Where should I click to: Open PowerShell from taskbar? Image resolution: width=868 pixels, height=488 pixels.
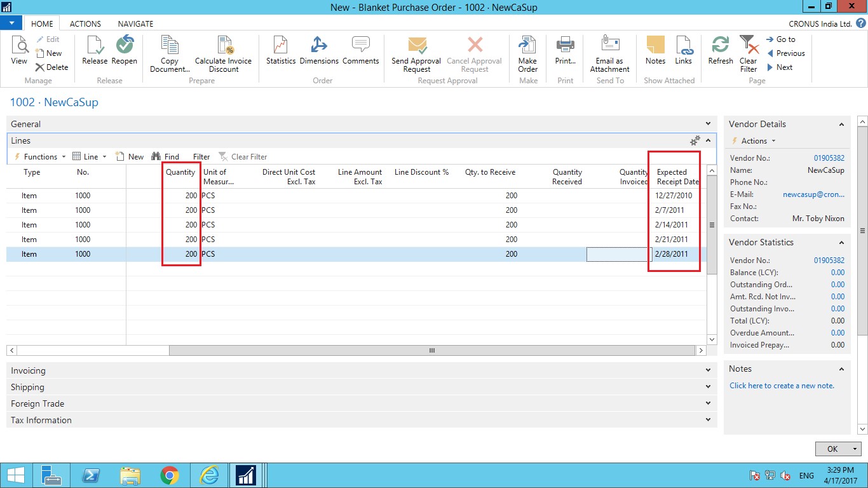pos(90,475)
